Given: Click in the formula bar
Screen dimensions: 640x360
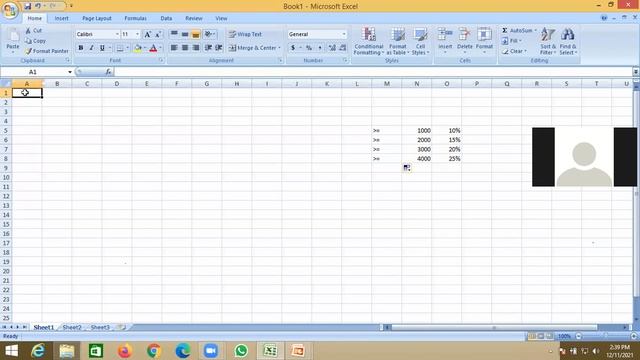Looking at the screenshot, I should [x=373, y=72].
